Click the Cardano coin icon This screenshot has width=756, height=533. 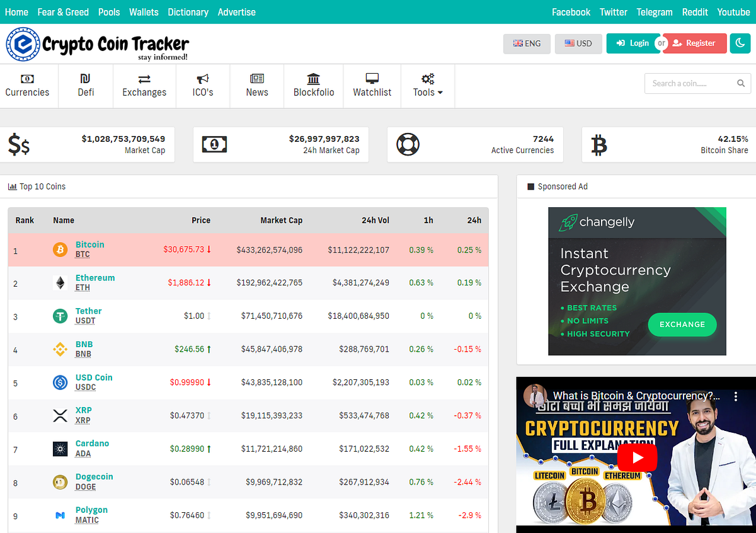coord(60,449)
